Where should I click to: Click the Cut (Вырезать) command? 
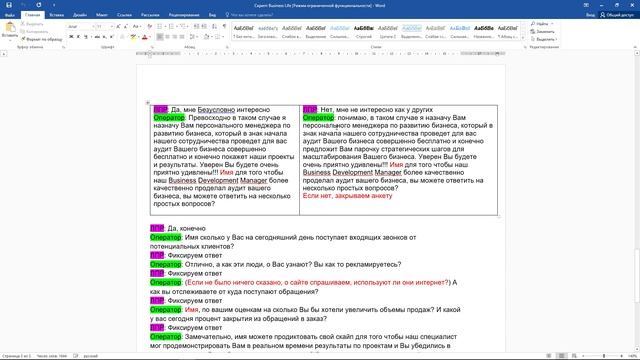[32, 24]
